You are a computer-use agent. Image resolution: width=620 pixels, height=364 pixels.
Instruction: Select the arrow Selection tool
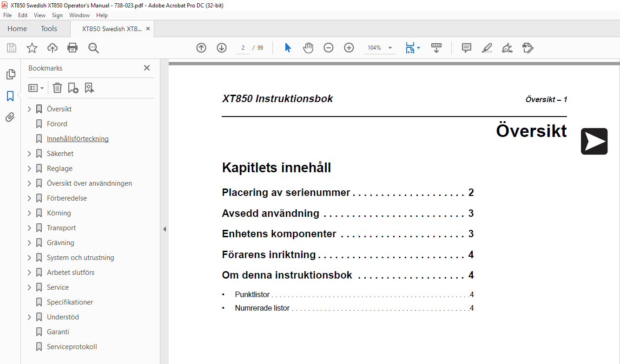(288, 48)
